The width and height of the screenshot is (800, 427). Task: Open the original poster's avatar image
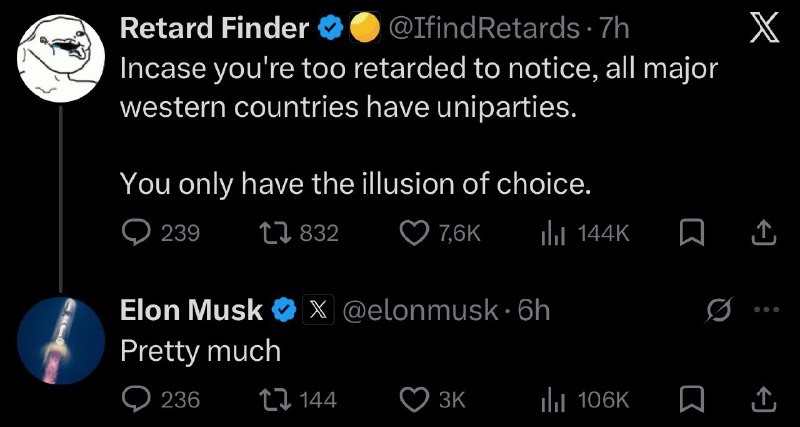(x=61, y=57)
